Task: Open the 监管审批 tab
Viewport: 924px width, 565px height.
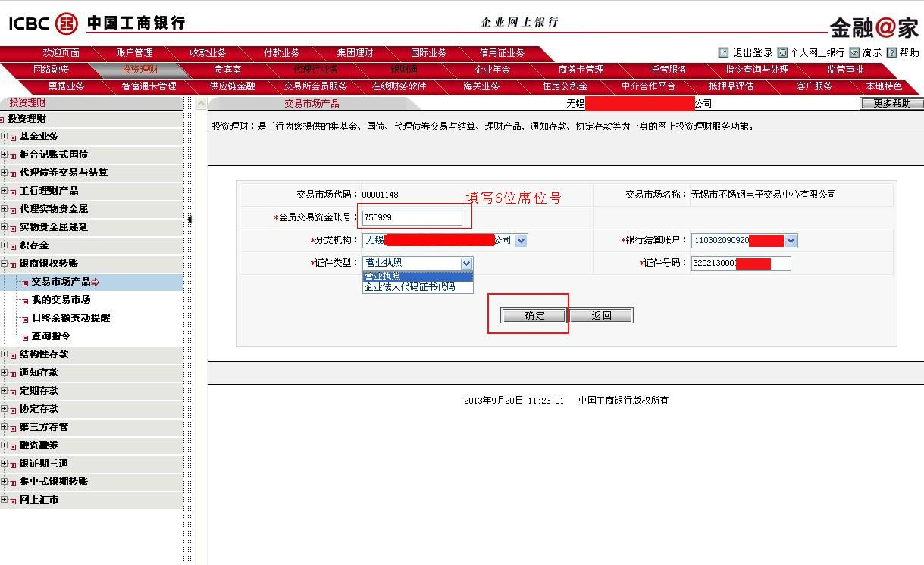Action: pos(846,70)
